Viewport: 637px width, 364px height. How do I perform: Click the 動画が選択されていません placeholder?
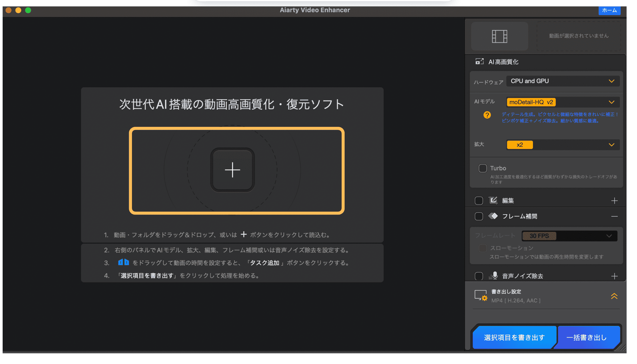tap(579, 36)
